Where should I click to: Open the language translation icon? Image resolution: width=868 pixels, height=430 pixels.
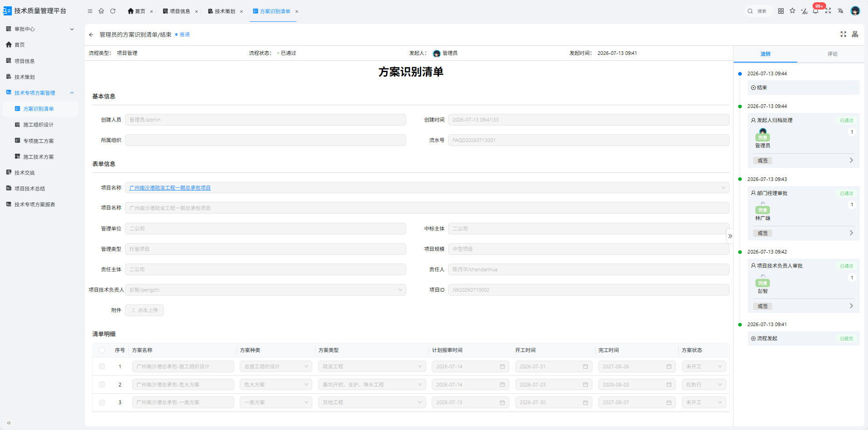click(x=840, y=11)
